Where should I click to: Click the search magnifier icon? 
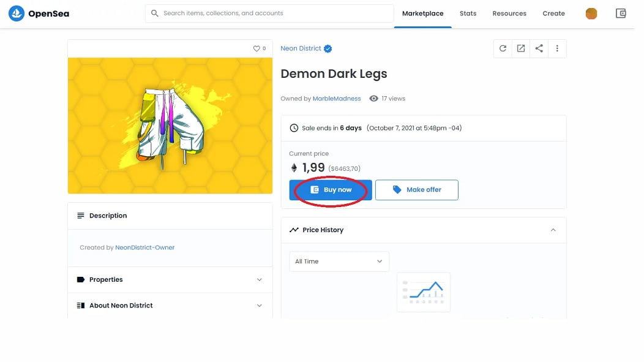pyautogui.click(x=154, y=13)
